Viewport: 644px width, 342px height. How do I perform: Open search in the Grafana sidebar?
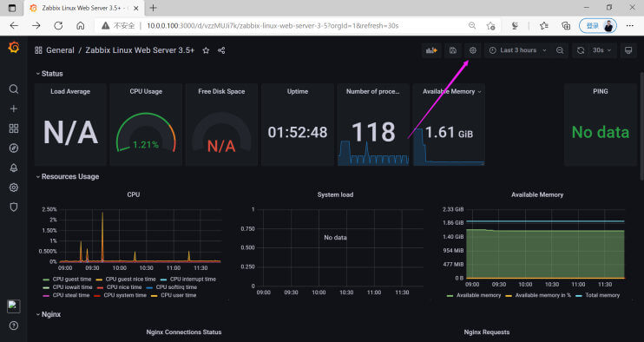click(14, 89)
